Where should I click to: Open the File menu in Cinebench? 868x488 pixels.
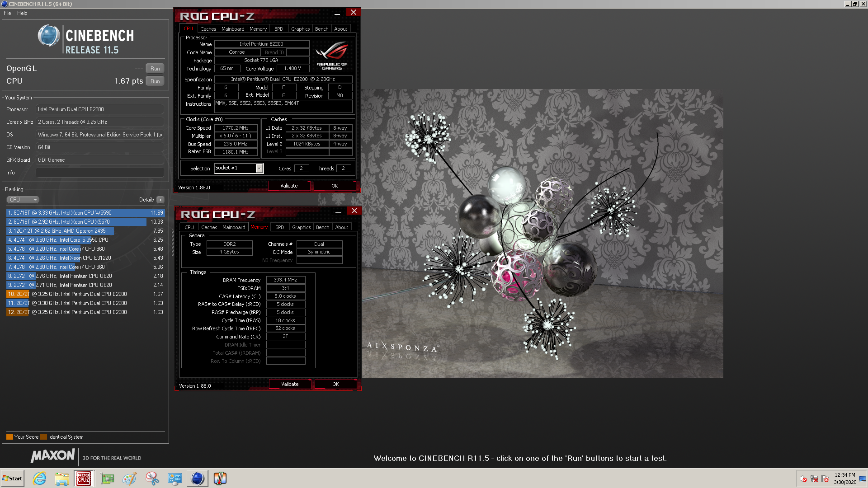7,13
